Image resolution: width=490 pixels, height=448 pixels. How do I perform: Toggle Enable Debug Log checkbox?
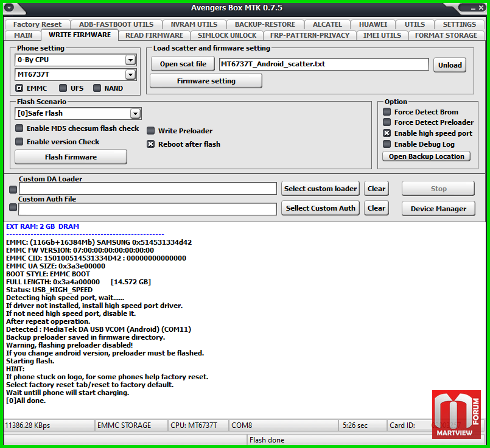pyautogui.click(x=387, y=144)
